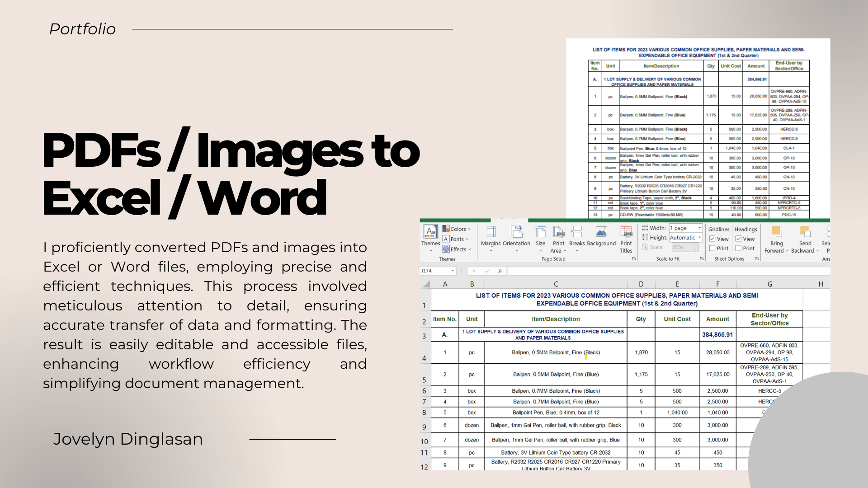Select column B header
868x488 pixels.
[472, 284]
